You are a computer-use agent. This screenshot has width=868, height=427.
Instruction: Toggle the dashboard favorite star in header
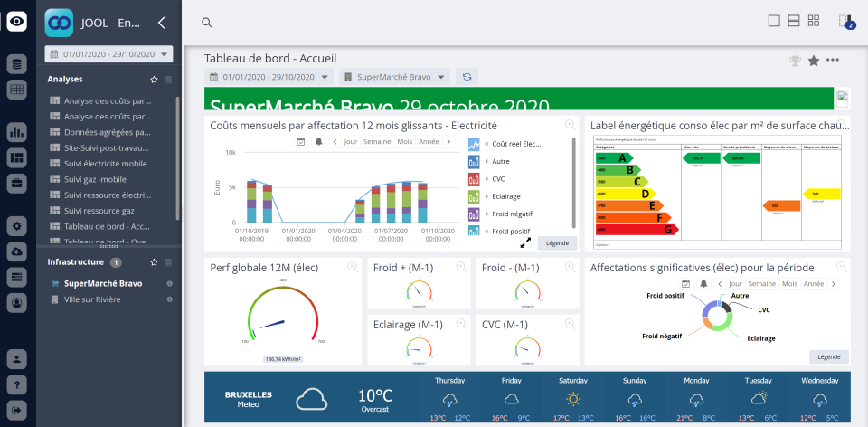click(814, 61)
